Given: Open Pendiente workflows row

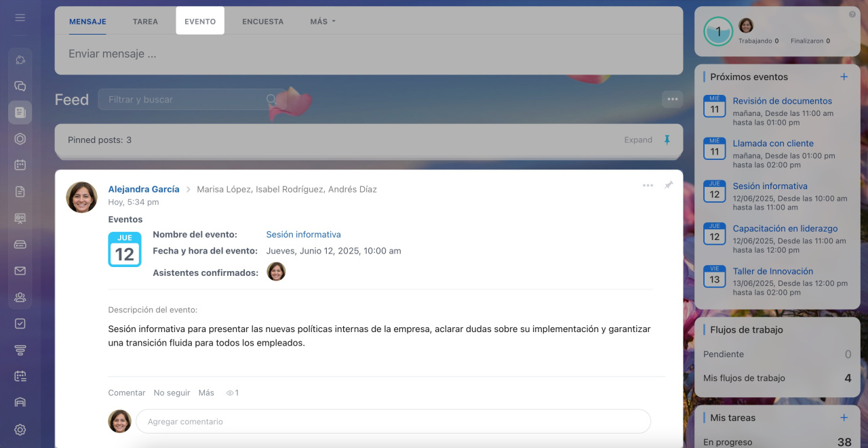Looking at the screenshot, I should coord(777,354).
